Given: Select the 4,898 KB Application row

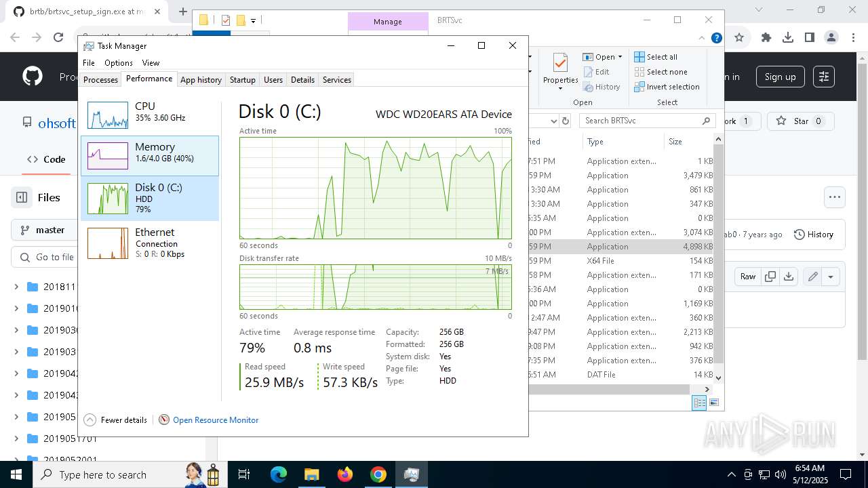Looking at the screenshot, I should coord(621,247).
